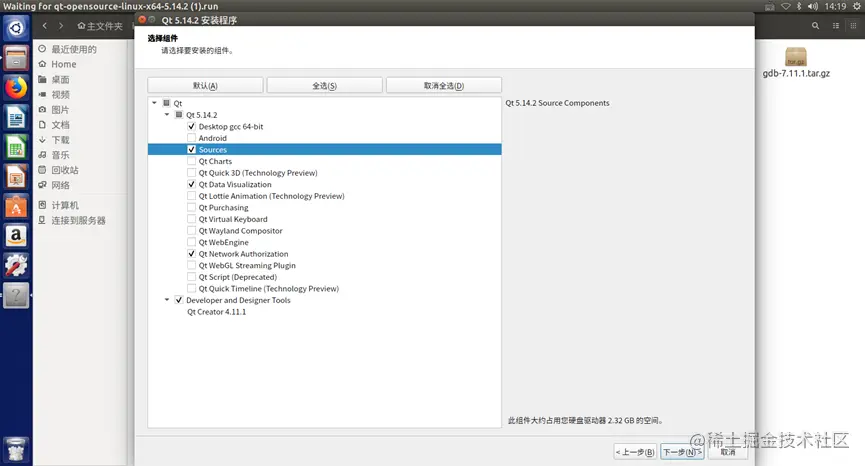Screen dimensions: 865x466
Task: Open System Settings from dock
Action: tap(16, 266)
